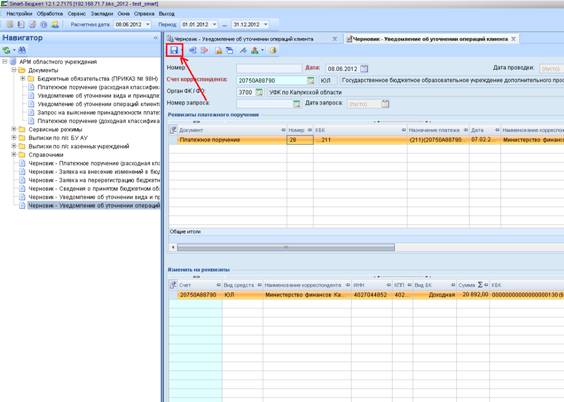
Task: Click the Номер запроса input field
Action: pos(265,104)
